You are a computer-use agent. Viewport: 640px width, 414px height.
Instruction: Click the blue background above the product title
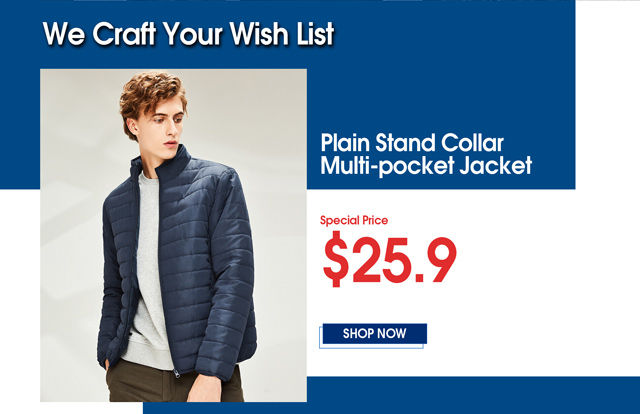pyautogui.click(x=441, y=82)
